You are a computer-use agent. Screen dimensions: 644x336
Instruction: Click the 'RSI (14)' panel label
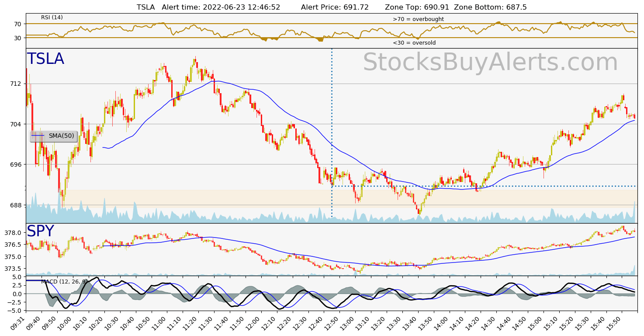coord(52,17)
